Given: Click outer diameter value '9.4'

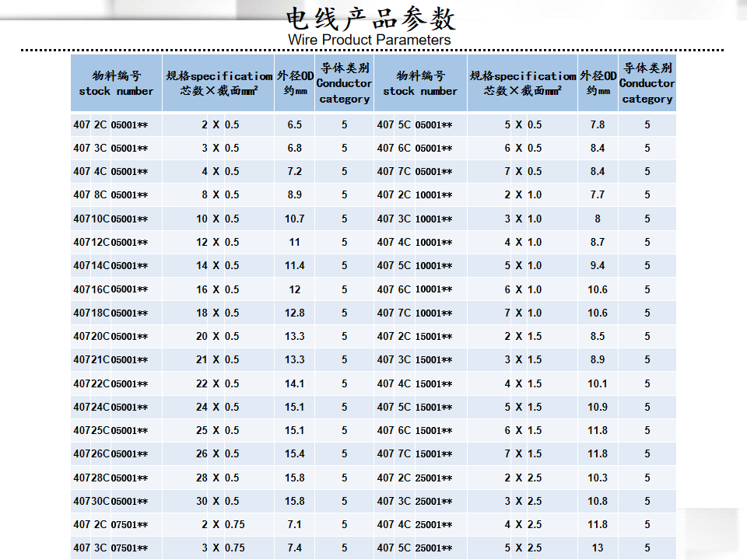Looking at the screenshot, I should [x=598, y=266].
